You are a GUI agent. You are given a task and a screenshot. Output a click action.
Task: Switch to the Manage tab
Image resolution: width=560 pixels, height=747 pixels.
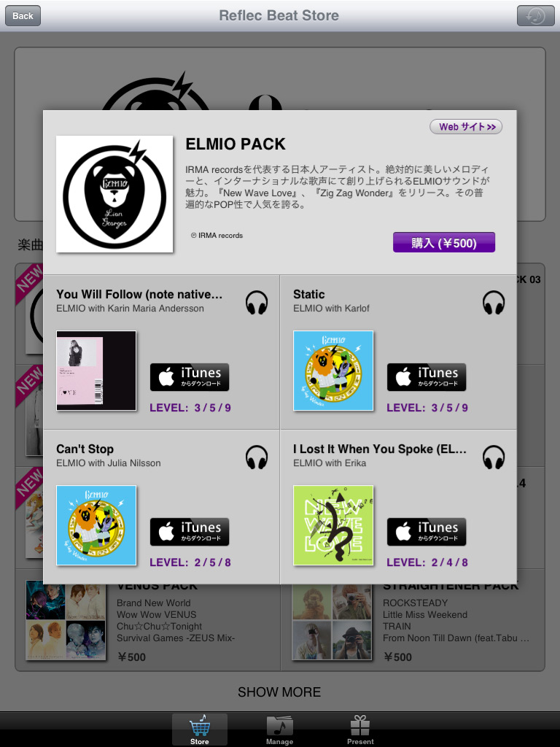click(x=279, y=729)
